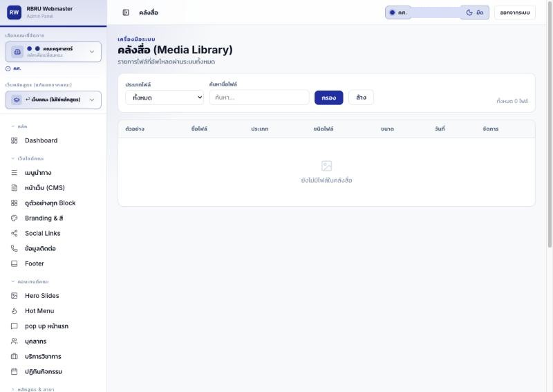Click the ตัวอย่าง column header
553x392 pixels.
pyautogui.click(x=135, y=129)
